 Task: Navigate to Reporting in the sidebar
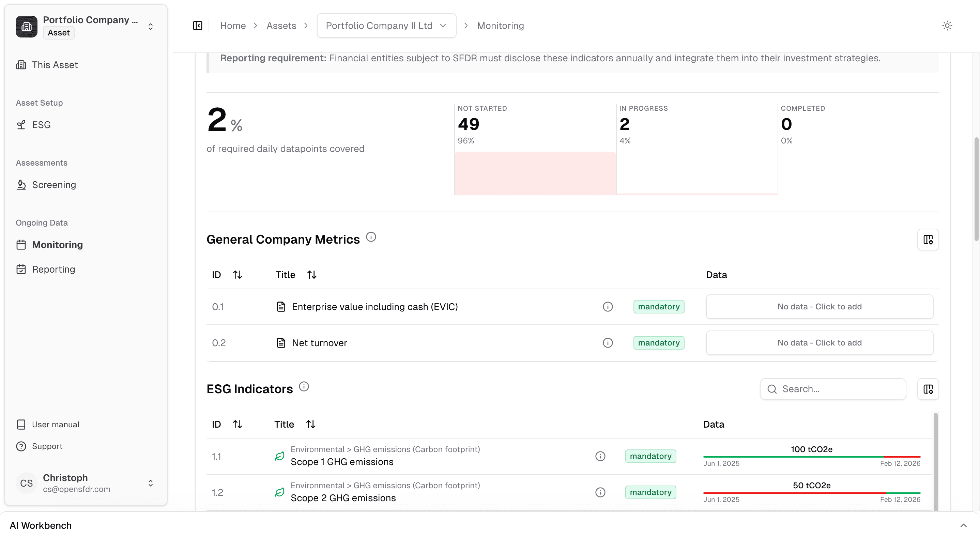(x=53, y=269)
